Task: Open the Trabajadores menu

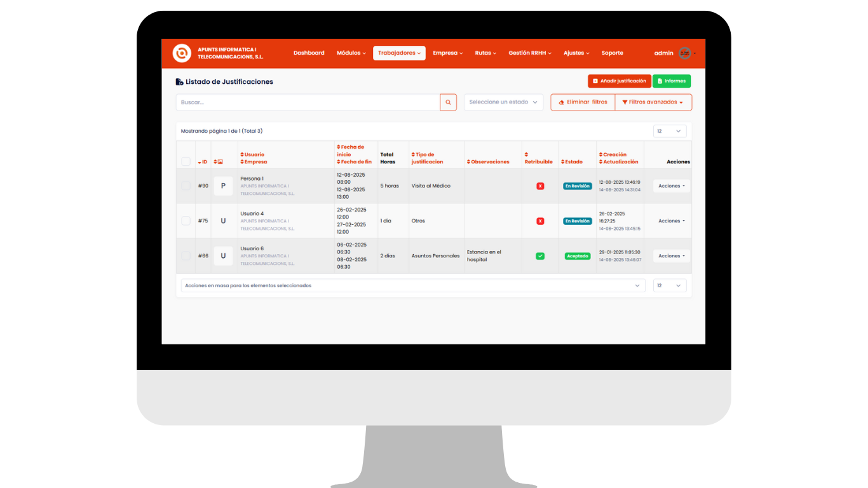Action: [x=399, y=53]
